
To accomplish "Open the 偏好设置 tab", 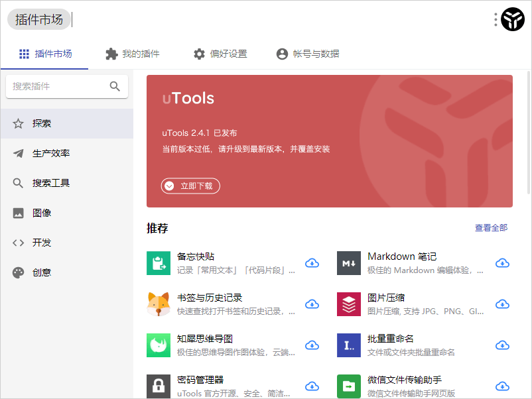I will click(x=220, y=54).
